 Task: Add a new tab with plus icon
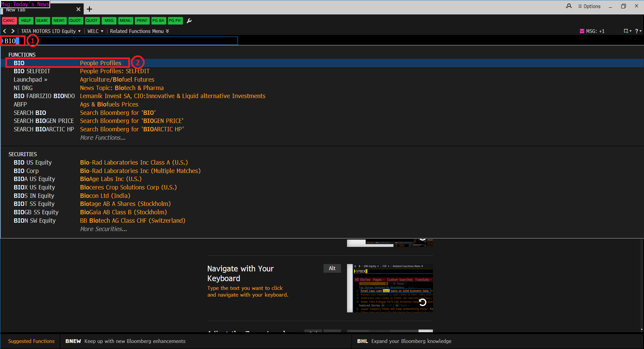(x=89, y=9)
